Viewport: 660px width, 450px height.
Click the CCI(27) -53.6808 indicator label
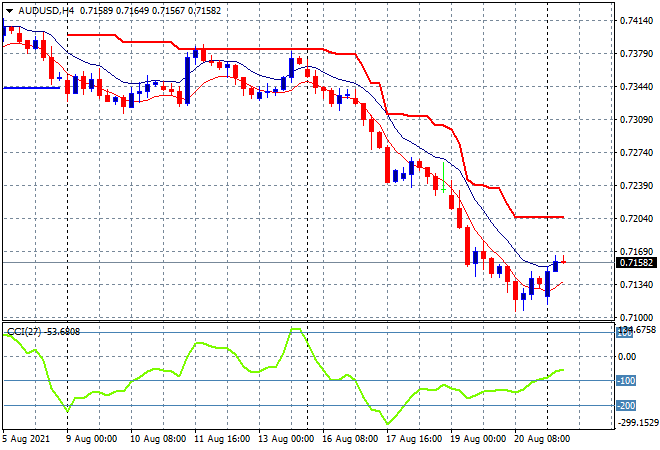[x=44, y=332]
